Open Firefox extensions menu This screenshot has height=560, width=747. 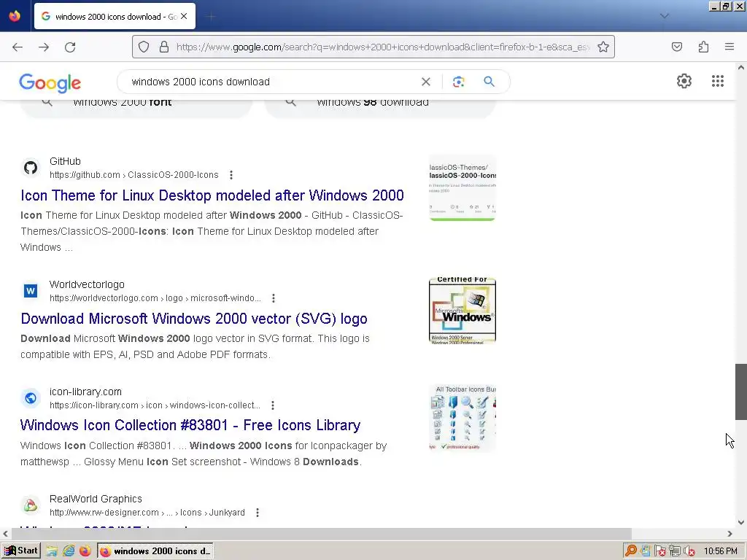point(703,47)
